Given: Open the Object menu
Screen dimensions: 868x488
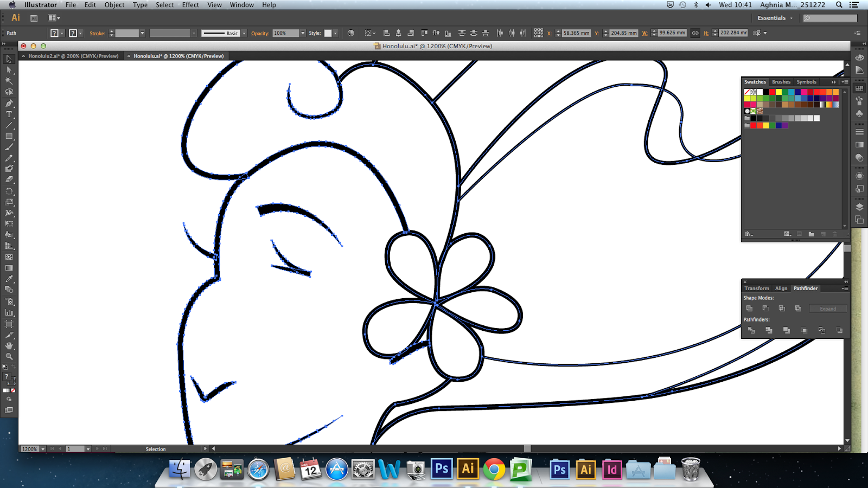Looking at the screenshot, I should coord(114,5).
